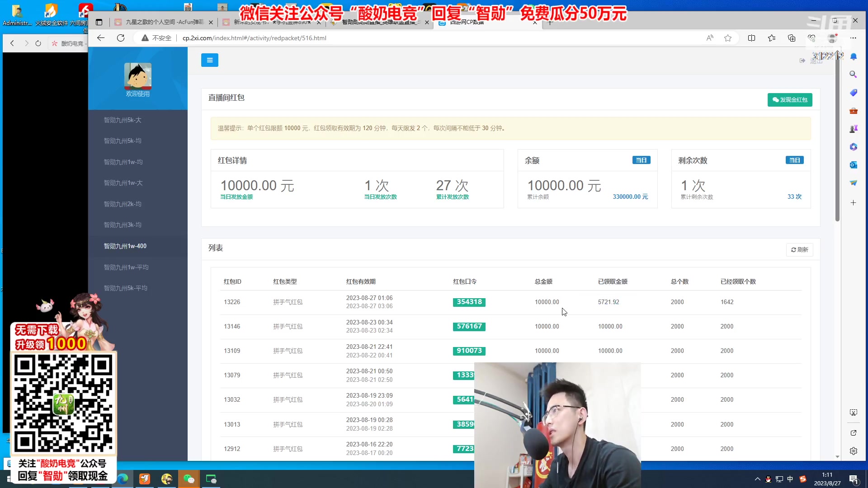The image size is (868, 488).
Task: Click 发现金红包 green button
Action: [x=789, y=100]
